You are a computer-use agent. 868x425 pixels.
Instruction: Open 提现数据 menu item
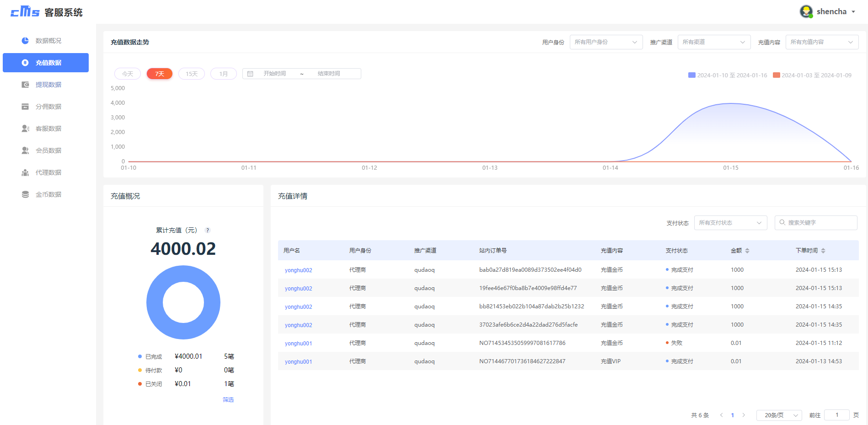click(46, 85)
